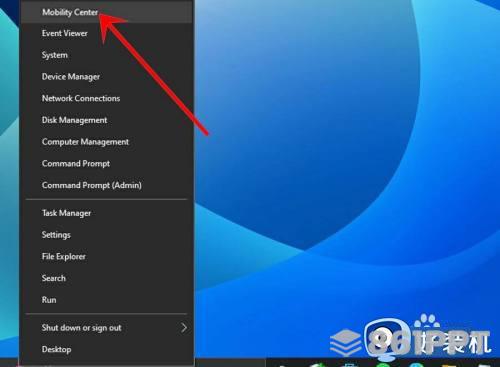Open Computer Management
500x367 pixels.
[x=107, y=142]
